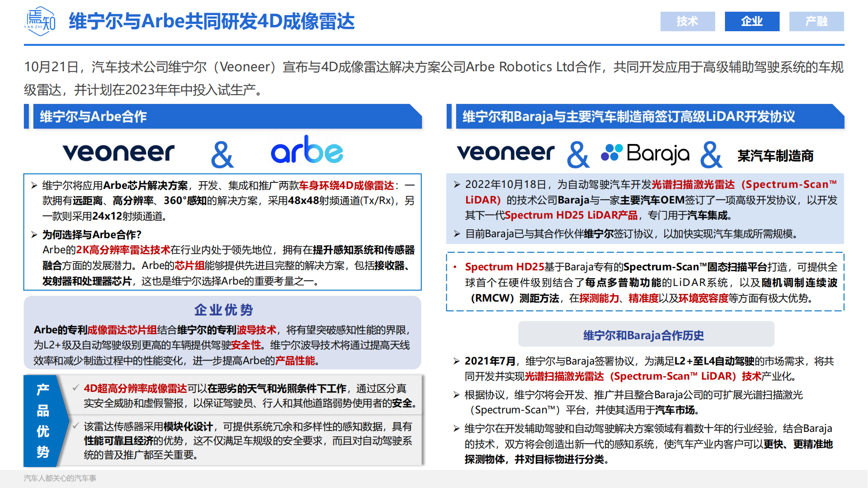This screenshot has width=868, height=488.
Task: Click the 2K高分辨率雷达技术 red text
Action: tap(123, 250)
